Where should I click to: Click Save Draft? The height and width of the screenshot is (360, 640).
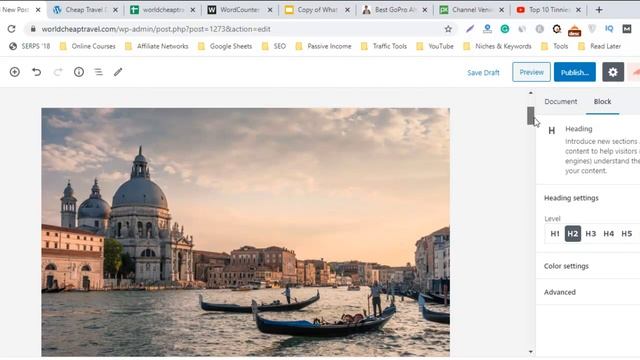[x=483, y=73]
